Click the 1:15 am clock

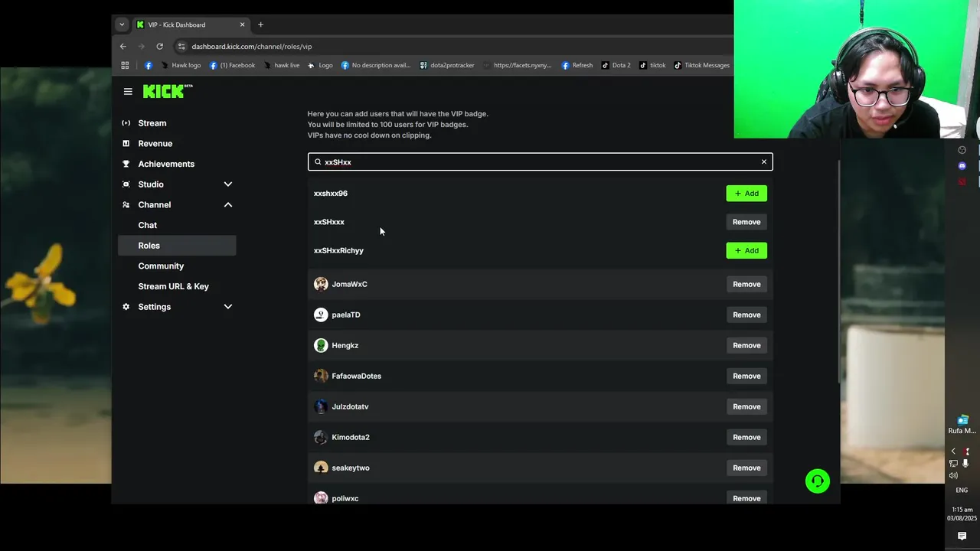pos(962,510)
